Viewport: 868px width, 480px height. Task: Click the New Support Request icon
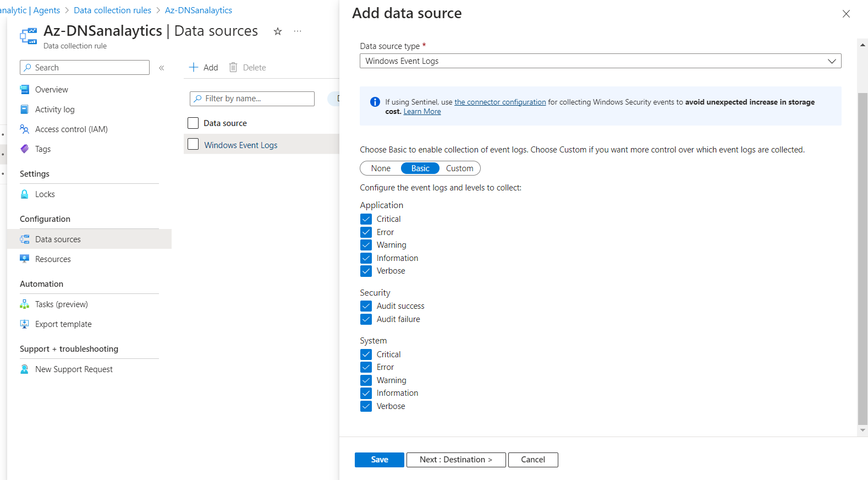pyautogui.click(x=25, y=369)
